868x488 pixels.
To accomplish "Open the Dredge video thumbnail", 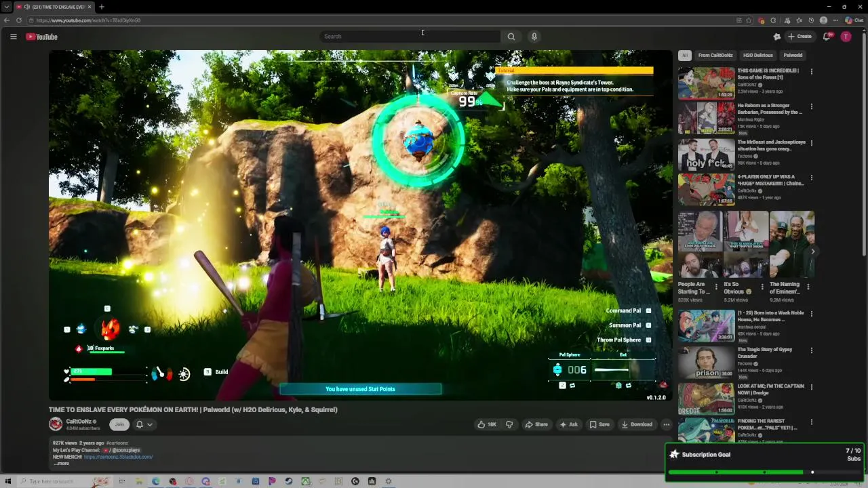I will (x=706, y=399).
